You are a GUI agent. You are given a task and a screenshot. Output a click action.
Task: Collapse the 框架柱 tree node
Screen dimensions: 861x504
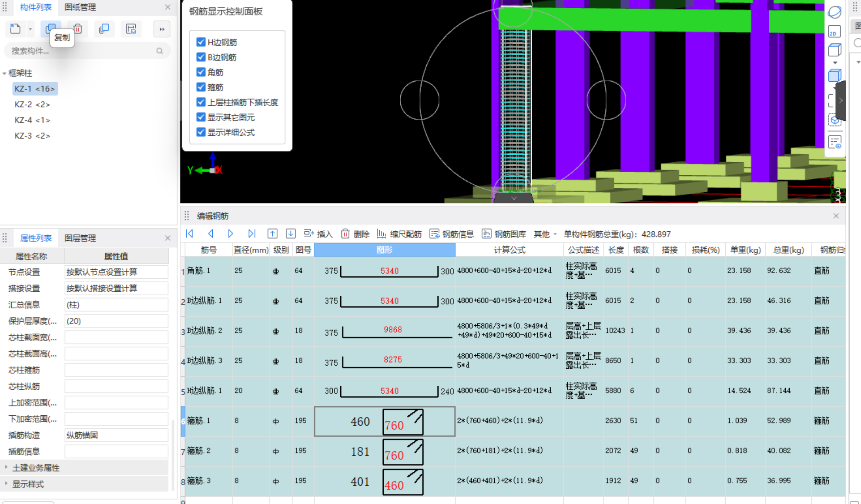click(x=4, y=73)
